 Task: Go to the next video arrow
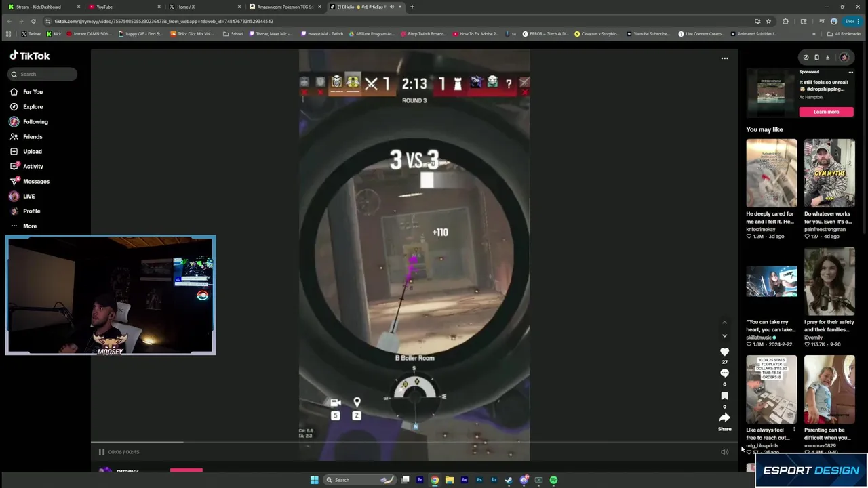point(724,335)
